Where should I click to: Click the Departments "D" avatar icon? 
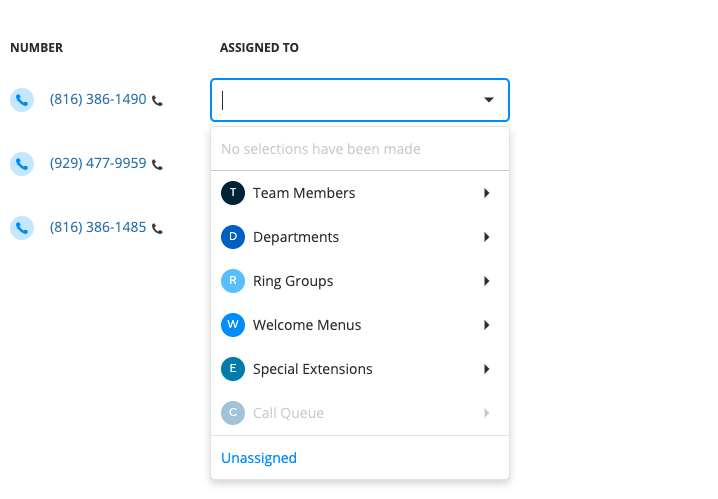pyautogui.click(x=233, y=237)
